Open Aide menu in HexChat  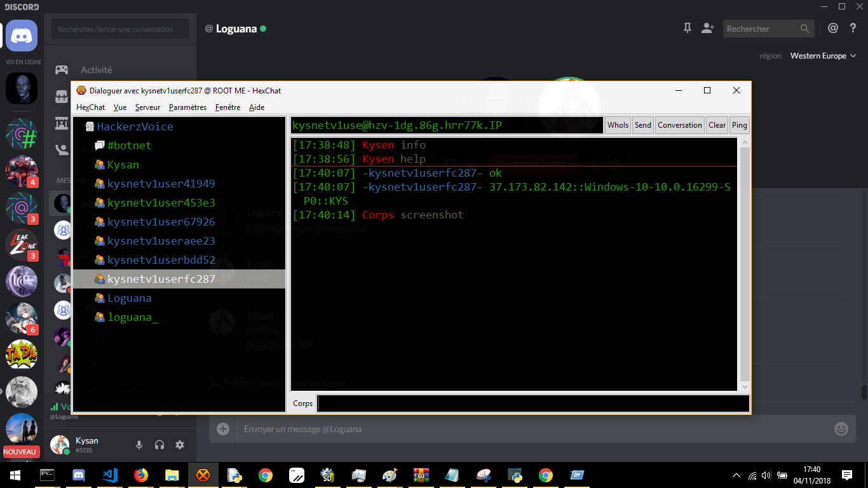coord(257,107)
